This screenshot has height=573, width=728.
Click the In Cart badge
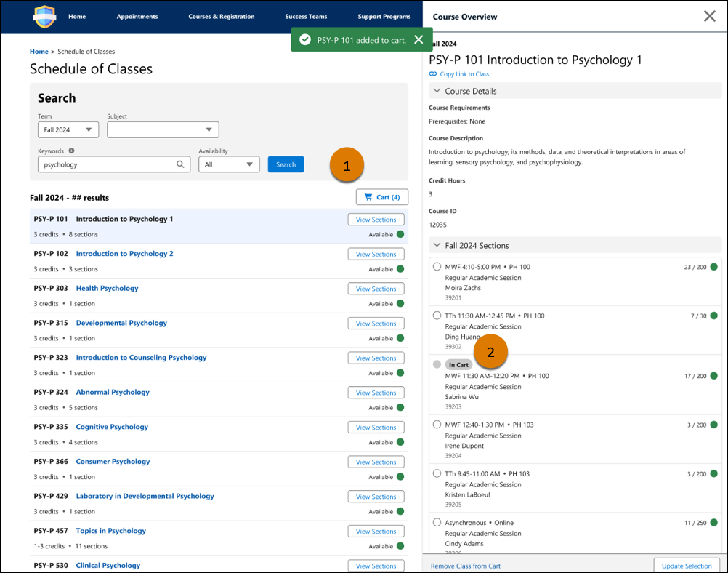click(x=458, y=365)
